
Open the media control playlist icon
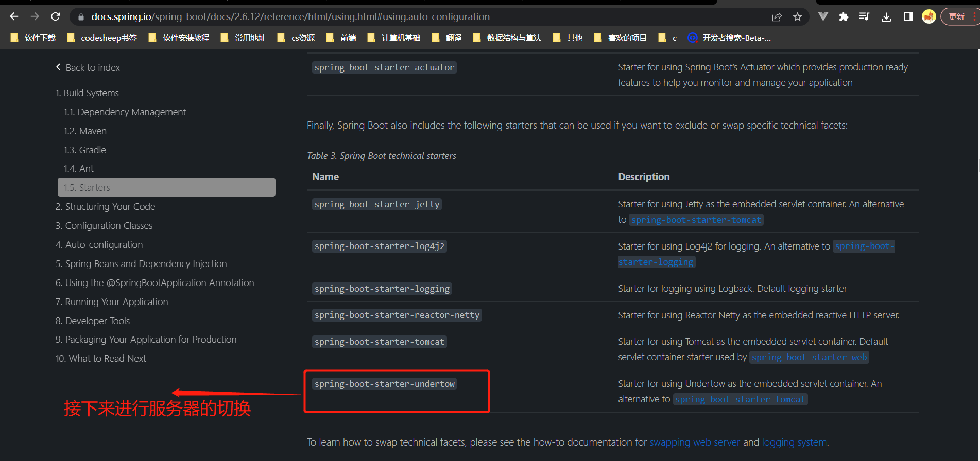(x=865, y=16)
